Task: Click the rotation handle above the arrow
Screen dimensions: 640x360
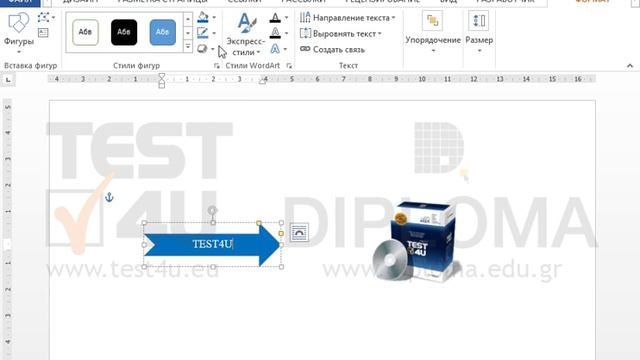Action: (x=212, y=211)
